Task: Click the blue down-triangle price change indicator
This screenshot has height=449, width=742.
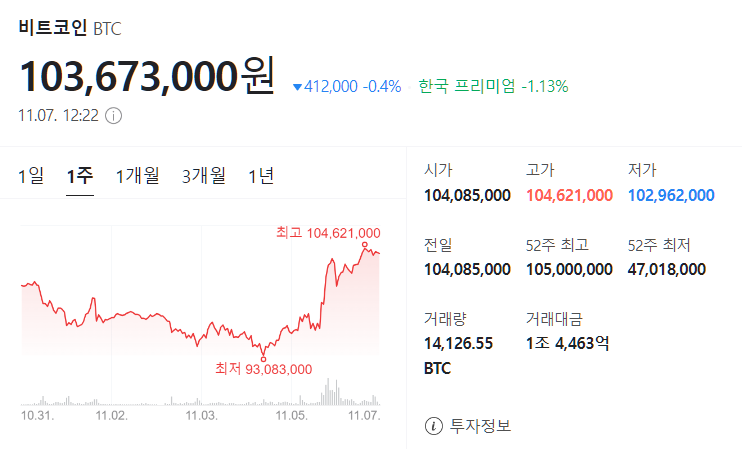Action: coord(297,87)
